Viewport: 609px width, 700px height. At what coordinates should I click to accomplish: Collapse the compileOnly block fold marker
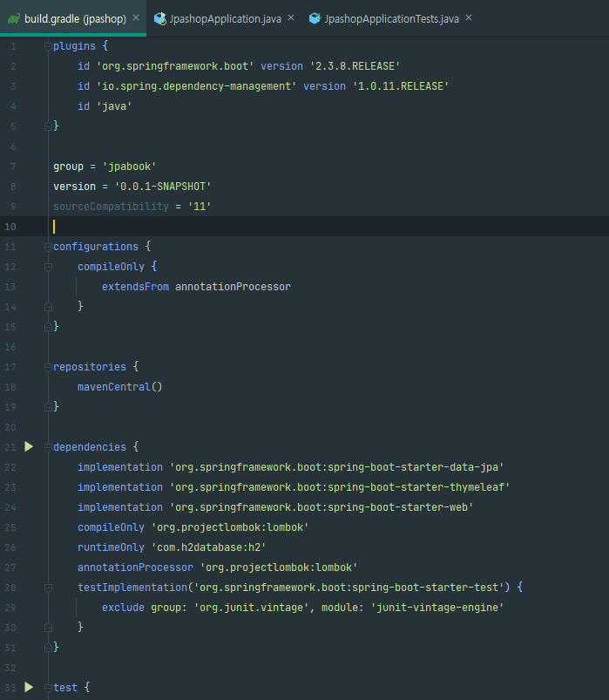(48, 267)
